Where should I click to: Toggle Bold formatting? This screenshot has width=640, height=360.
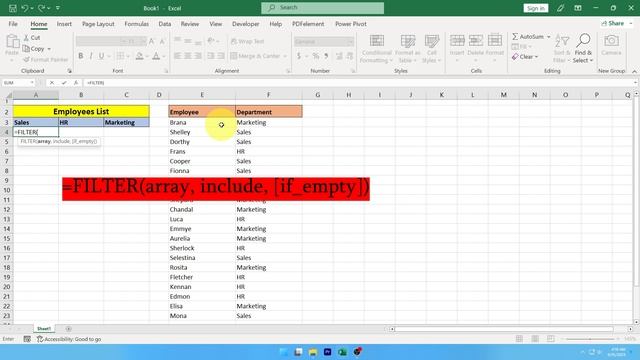coord(81,56)
